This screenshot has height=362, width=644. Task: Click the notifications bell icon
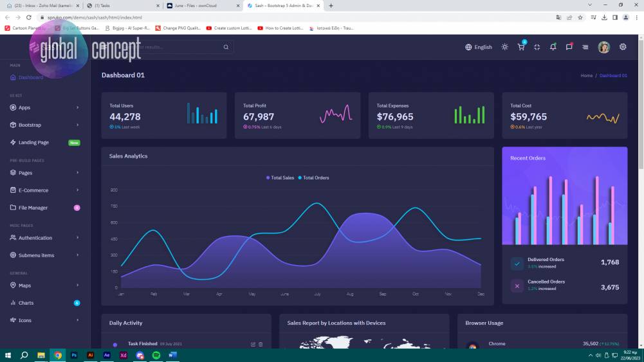tap(553, 47)
